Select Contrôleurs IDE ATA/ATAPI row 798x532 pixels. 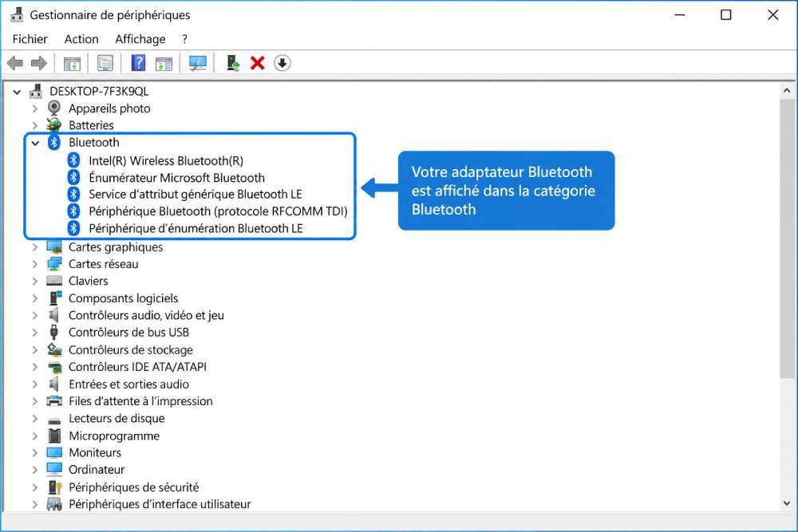(x=137, y=367)
